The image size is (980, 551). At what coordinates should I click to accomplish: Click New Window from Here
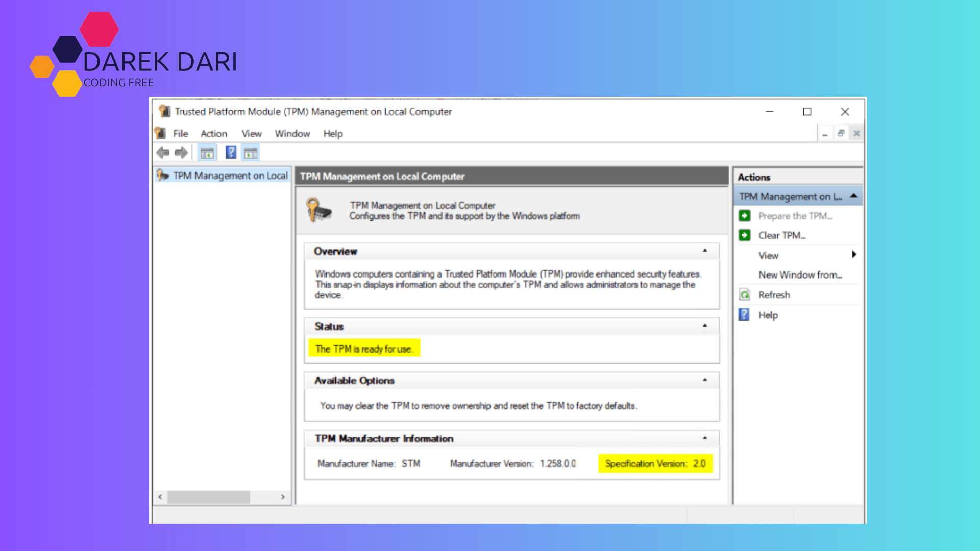click(x=800, y=274)
